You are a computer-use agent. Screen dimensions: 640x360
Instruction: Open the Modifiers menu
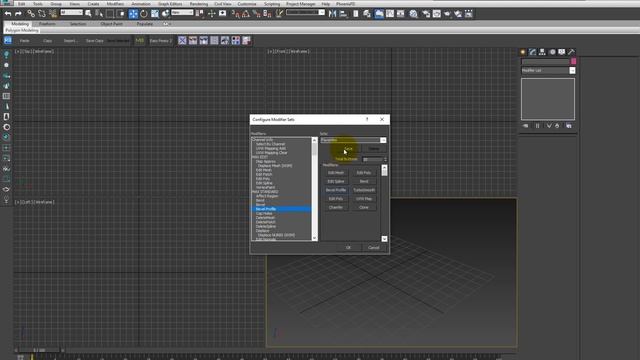(115, 4)
